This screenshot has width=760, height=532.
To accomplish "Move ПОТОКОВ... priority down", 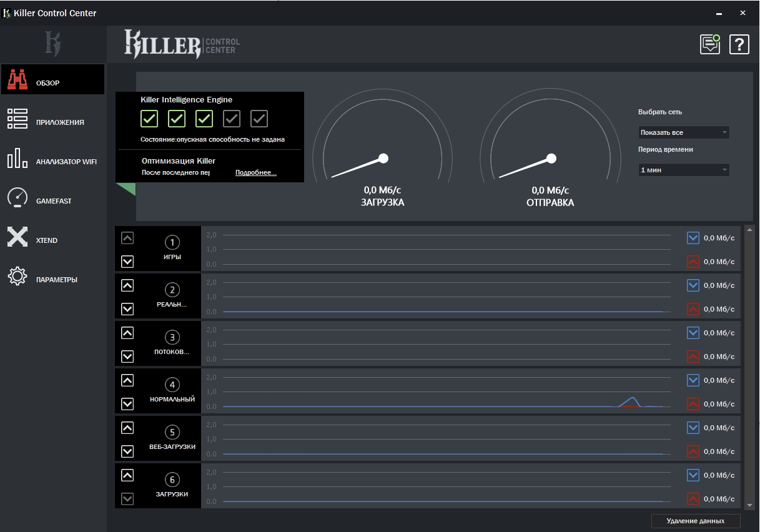I will [x=127, y=357].
